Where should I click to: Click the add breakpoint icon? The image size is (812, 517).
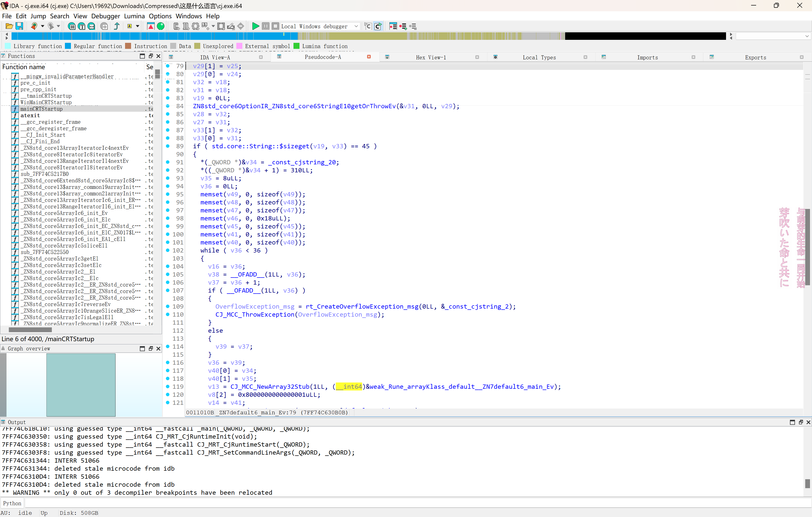coord(403,26)
